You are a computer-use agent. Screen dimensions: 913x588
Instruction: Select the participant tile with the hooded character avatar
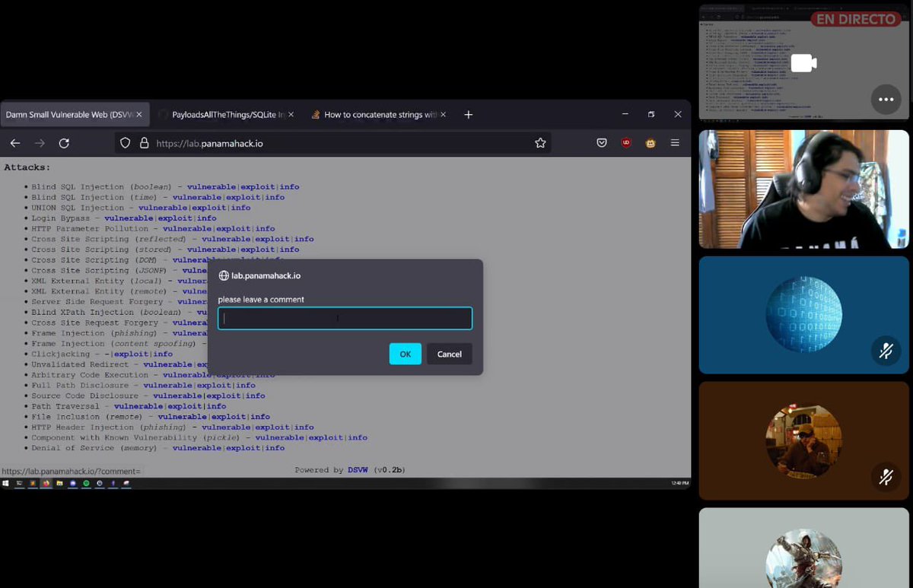[x=804, y=548]
